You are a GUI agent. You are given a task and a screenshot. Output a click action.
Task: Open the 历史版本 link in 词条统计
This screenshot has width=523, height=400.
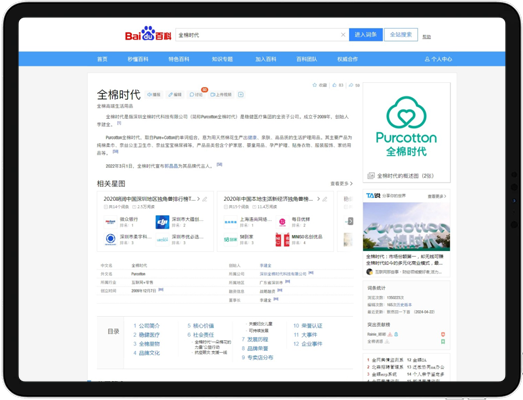click(405, 305)
